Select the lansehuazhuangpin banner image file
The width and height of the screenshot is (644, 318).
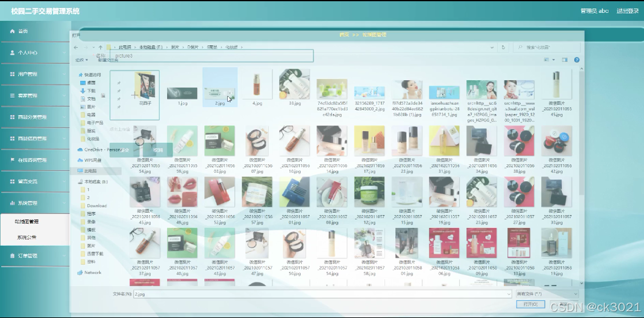[x=444, y=101]
